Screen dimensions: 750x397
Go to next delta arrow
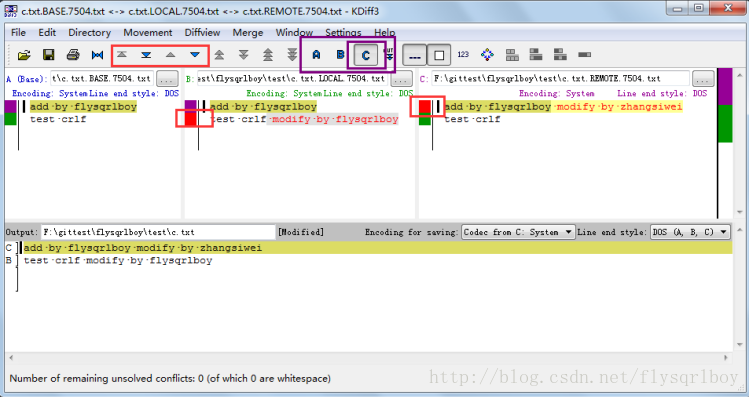click(195, 55)
